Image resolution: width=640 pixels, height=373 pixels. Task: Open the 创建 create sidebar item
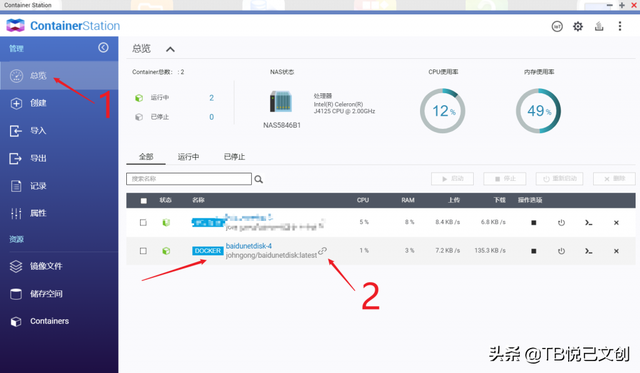point(59,103)
